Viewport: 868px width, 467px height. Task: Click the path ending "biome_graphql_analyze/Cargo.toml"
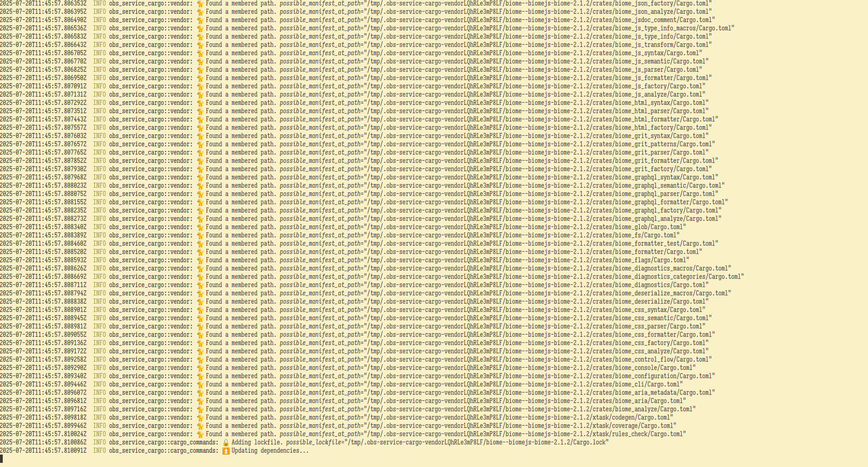click(542, 219)
